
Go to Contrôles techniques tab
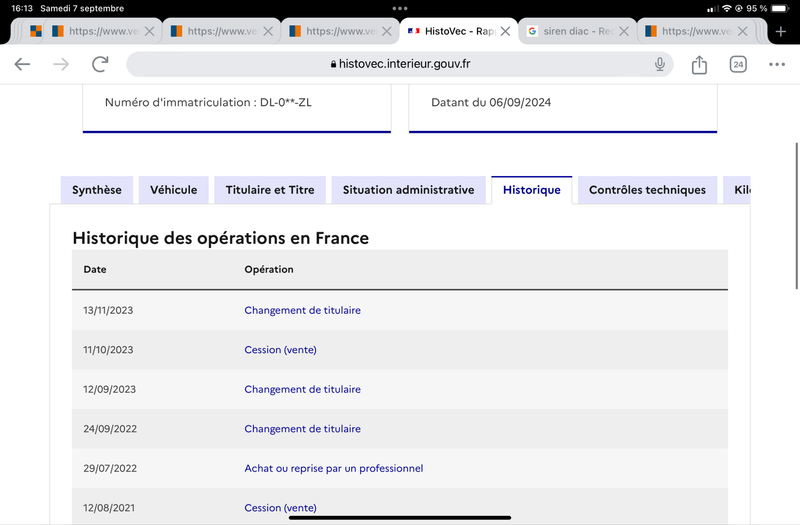(x=647, y=190)
